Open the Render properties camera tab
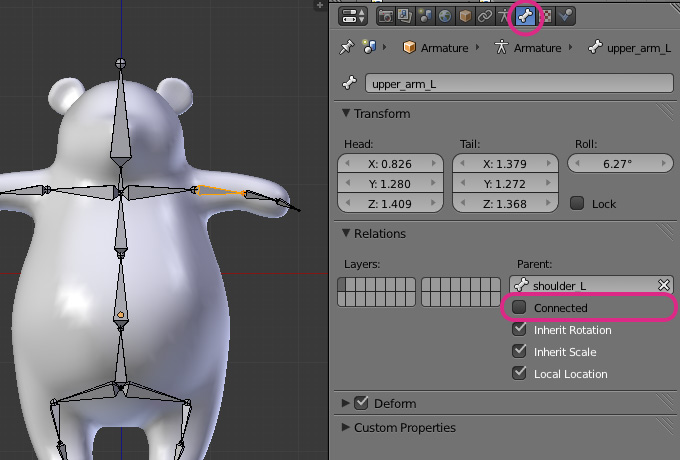The image size is (680, 460). (x=386, y=16)
